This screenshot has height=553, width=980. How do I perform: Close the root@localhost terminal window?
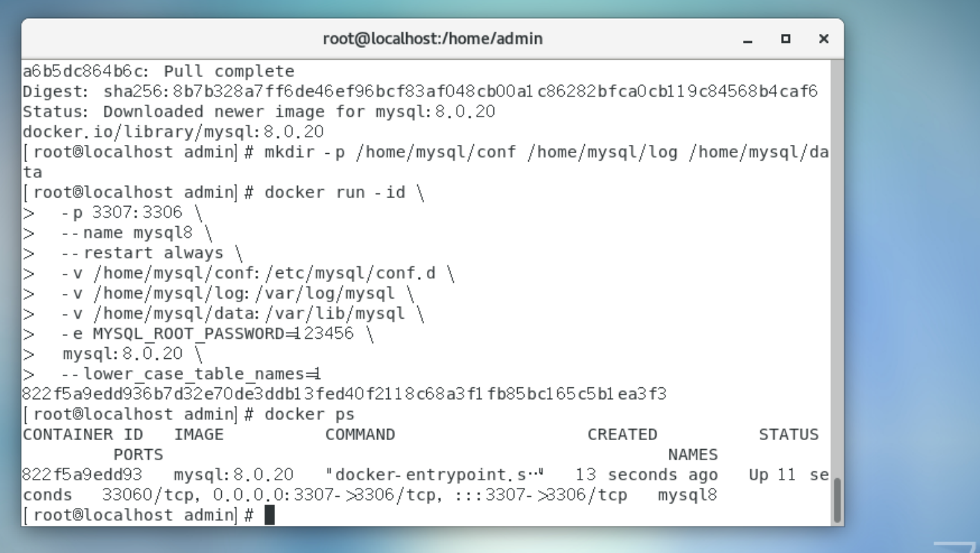point(823,40)
